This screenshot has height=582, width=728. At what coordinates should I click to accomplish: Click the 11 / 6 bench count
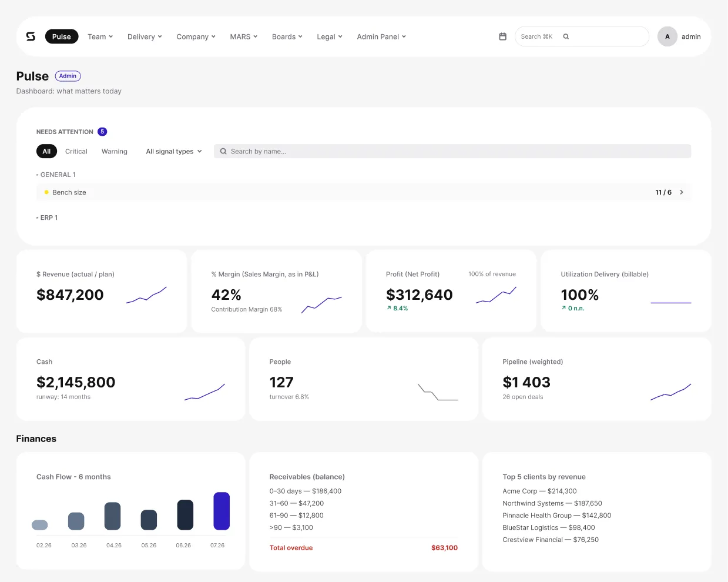(663, 192)
